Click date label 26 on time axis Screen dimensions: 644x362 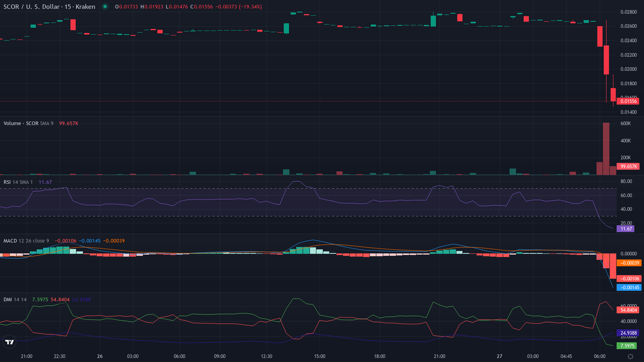pyautogui.click(x=100, y=356)
